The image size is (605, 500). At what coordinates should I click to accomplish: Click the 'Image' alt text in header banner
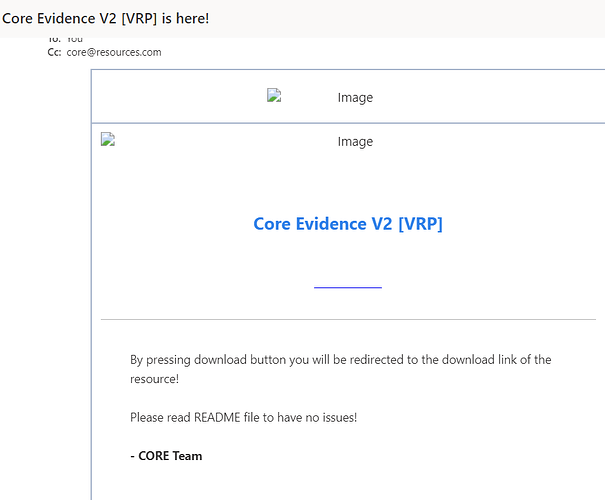coord(355,98)
